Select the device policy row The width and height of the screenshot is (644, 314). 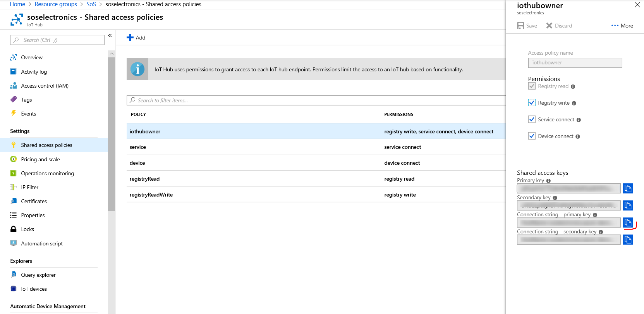click(316, 163)
